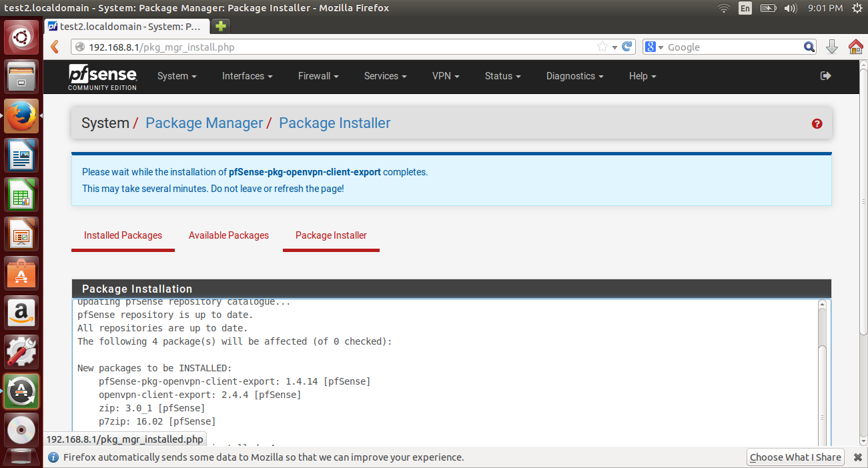The width and height of the screenshot is (868, 468).
Task: Click the pfSense Community Edition logo
Action: click(102, 77)
